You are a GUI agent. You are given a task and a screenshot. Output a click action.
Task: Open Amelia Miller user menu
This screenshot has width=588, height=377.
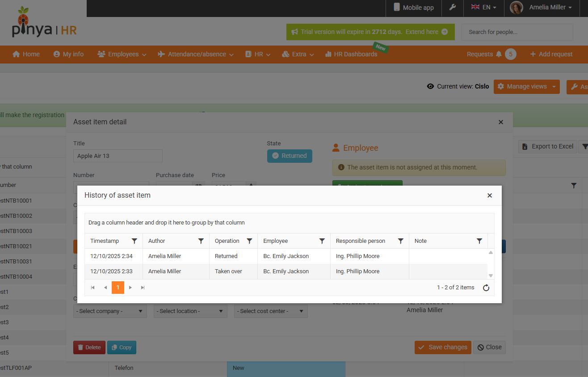click(550, 7)
